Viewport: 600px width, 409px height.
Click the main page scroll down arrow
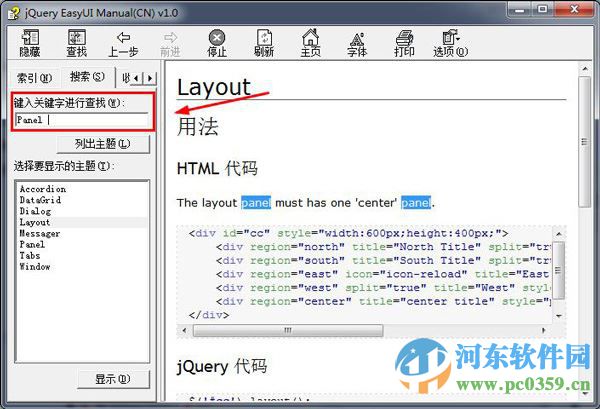[585, 393]
